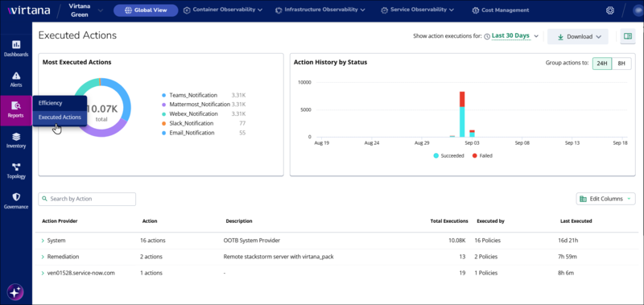Group actions to 24H
This screenshot has width=644, height=305.
[602, 64]
